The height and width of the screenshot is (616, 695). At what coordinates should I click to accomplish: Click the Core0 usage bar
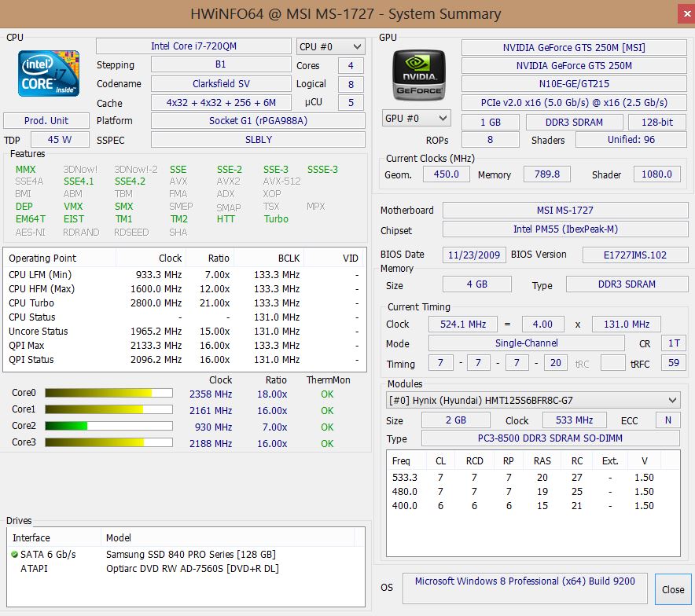(x=108, y=393)
